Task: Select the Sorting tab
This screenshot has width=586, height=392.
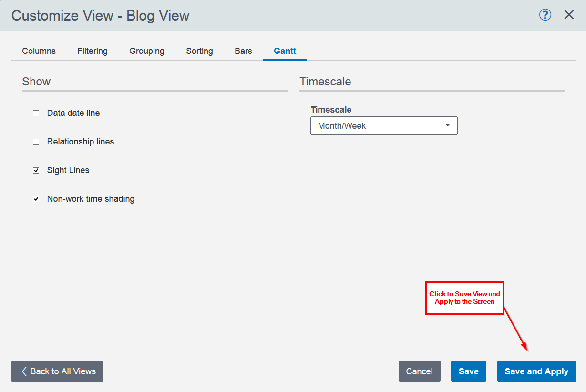Action: 199,51
